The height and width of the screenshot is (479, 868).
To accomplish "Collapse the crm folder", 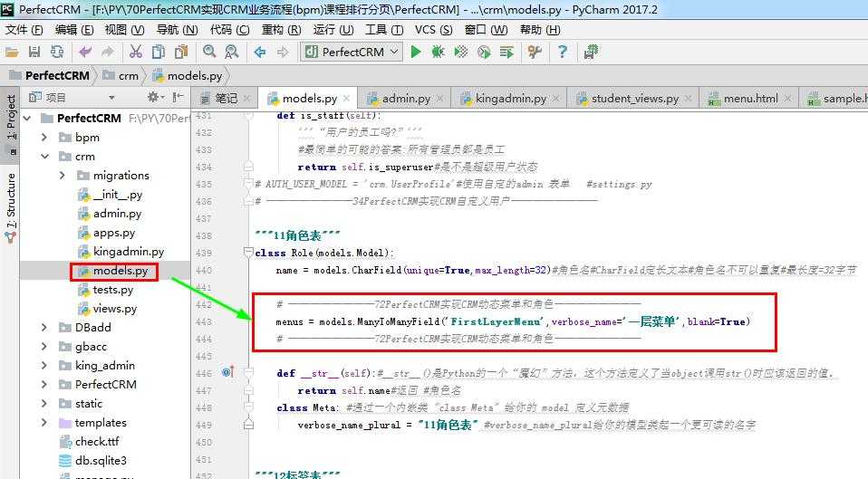I will coord(44,157).
